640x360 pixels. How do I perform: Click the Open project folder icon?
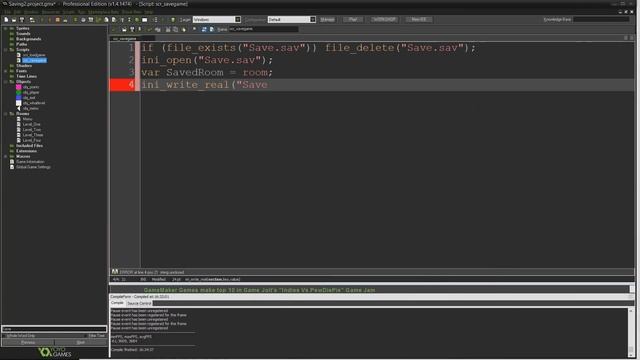click(14, 20)
